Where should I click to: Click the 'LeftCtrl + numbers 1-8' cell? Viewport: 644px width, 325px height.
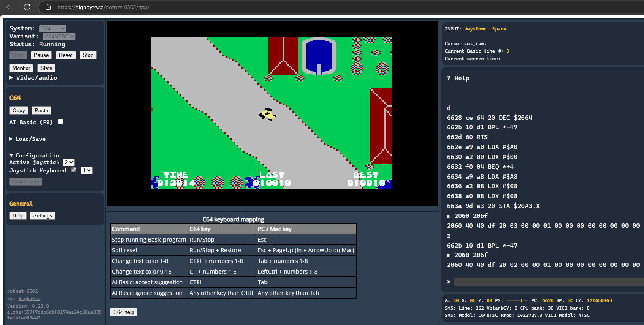[306, 272]
